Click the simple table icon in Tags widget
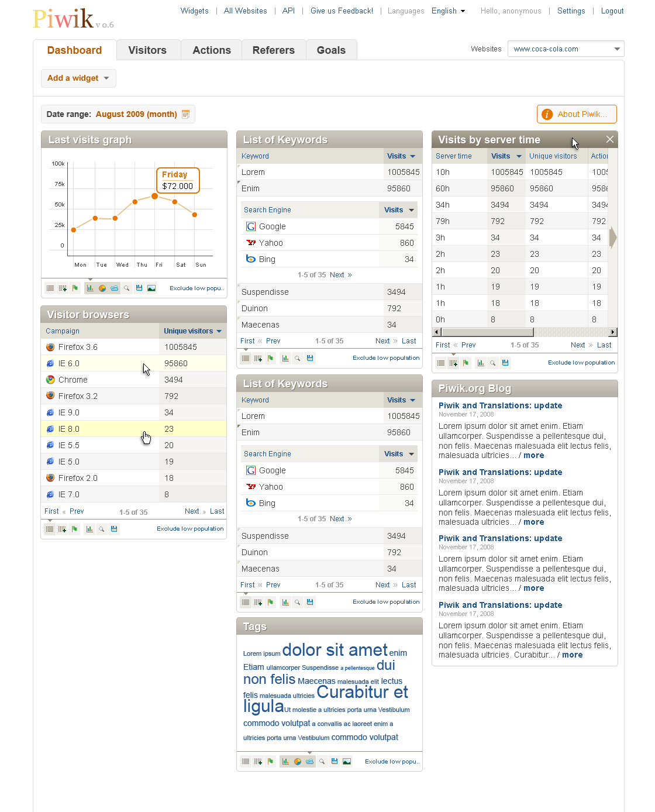 point(246,762)
